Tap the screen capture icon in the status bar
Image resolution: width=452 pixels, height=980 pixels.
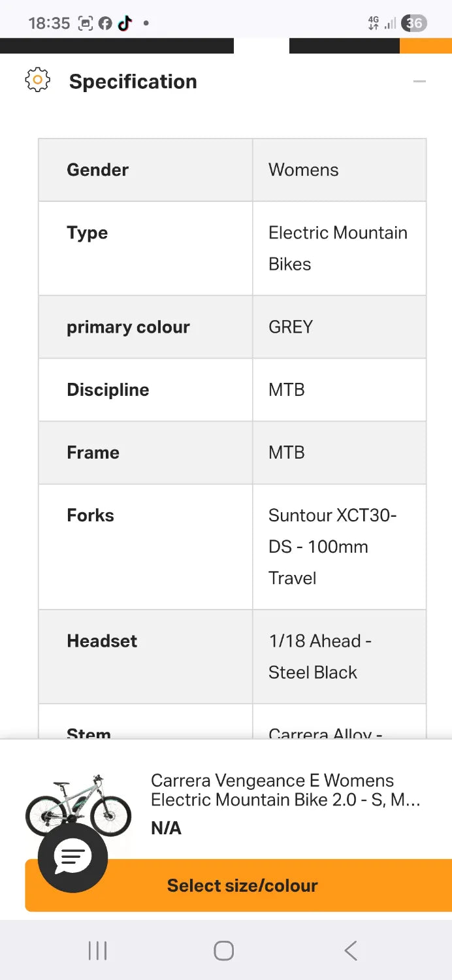coord(86,24)
